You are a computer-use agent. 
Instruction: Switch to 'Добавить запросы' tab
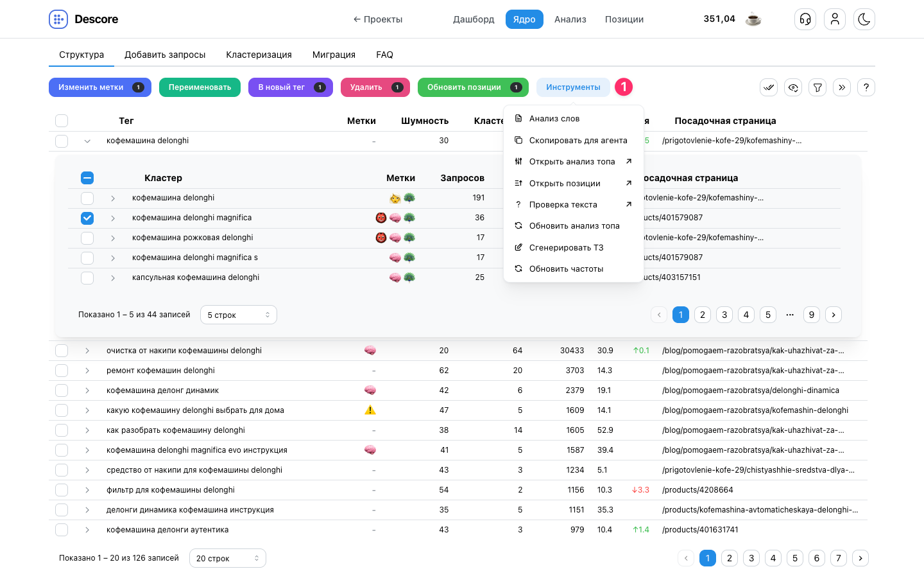coord(165,55)
